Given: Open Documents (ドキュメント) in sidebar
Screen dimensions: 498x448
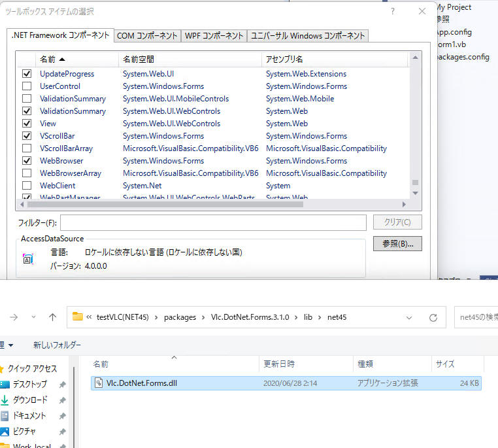Looking at the screenshot, I should pyautogui.click(x=29, y=415).
